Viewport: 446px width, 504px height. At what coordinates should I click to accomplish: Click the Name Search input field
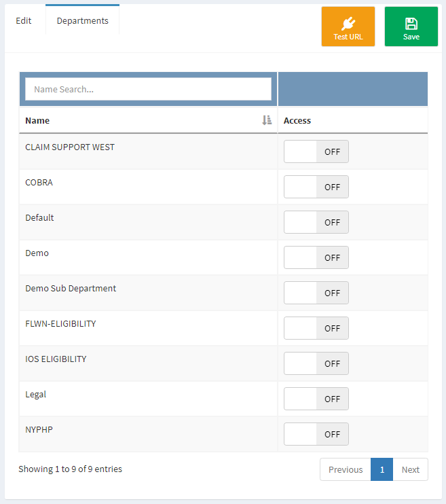[148, 89]
